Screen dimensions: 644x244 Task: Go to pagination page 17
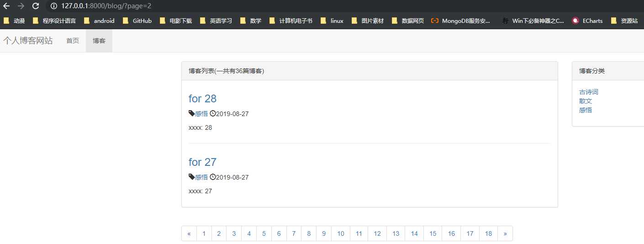click(470, 233)
